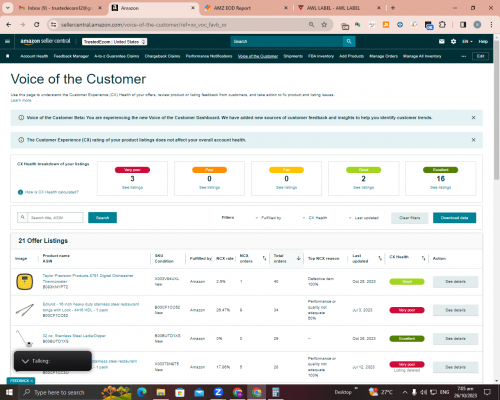Click the magnifier icon in the title/ASIN search box
Image resolution: width=500 pixels, height=400 pixels.
coord(23,217)
